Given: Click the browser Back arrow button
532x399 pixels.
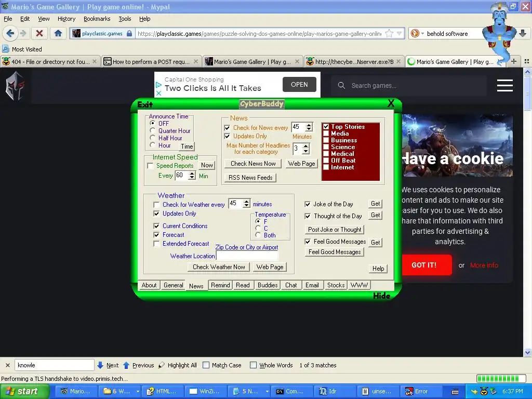Looking at the screenshot, I should click(10, 33).
